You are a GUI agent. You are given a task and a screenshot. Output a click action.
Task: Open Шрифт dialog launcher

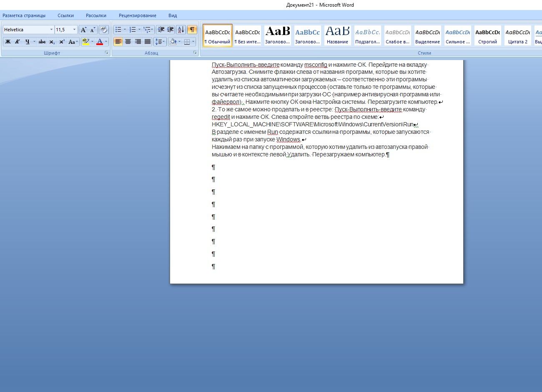tap(107, 53)
